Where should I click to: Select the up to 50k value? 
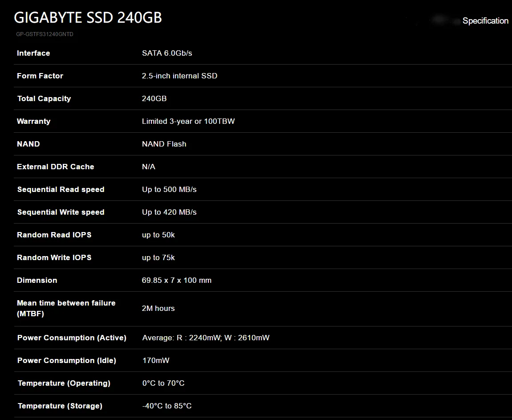pos(158,235)
